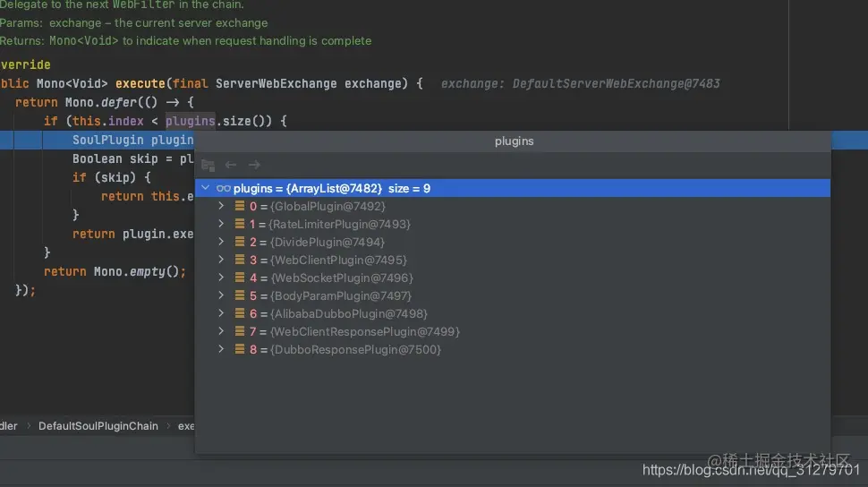Click highlighted plugins variable in code
Viewport: 868px width, 487px height.
(190, 121)
